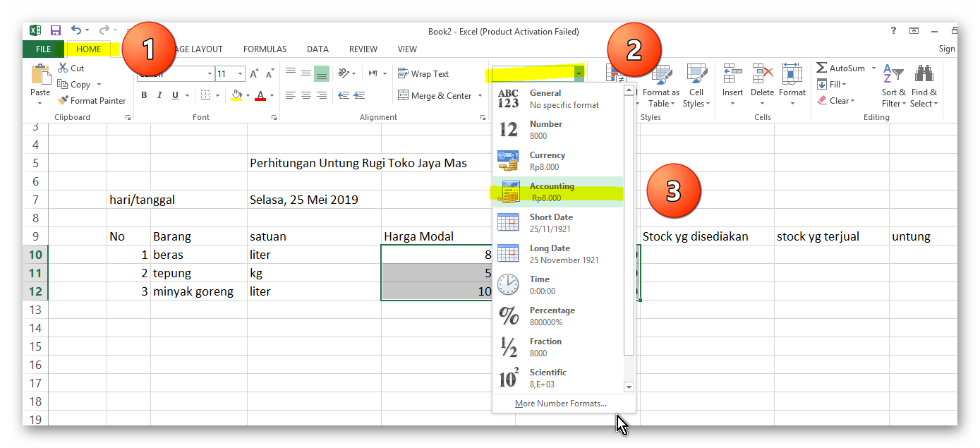Open the Merge & Center dropdown arrow

(479, 95)
